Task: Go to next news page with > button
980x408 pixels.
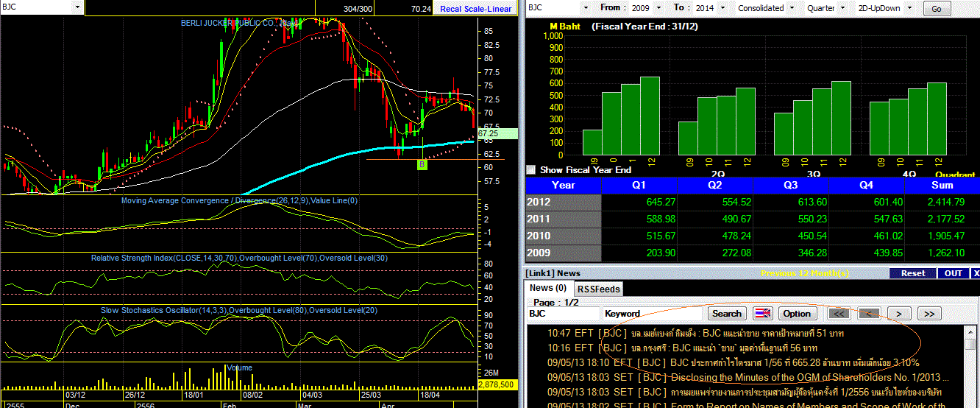Action: [x=899, y=313]
